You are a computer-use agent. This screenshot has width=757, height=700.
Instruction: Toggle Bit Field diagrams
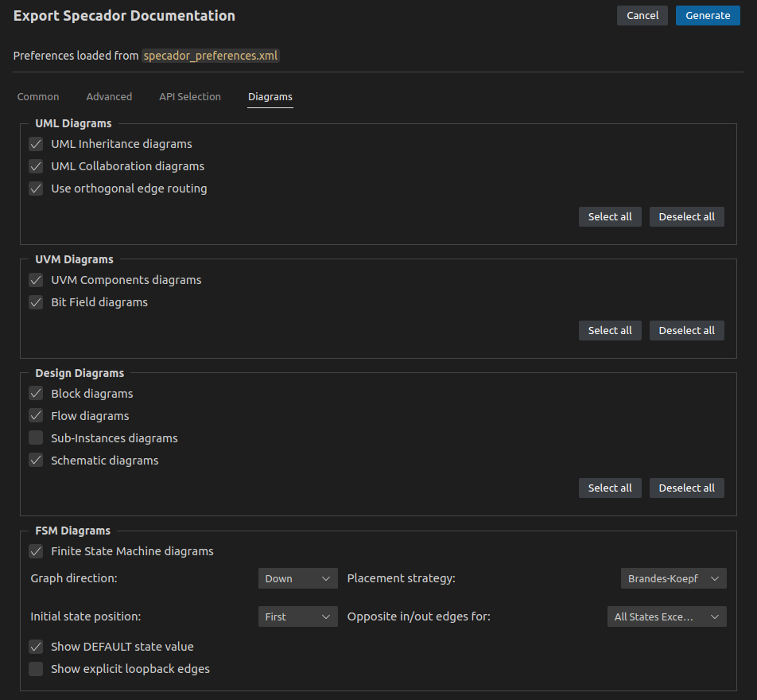(x=36, y=302)
